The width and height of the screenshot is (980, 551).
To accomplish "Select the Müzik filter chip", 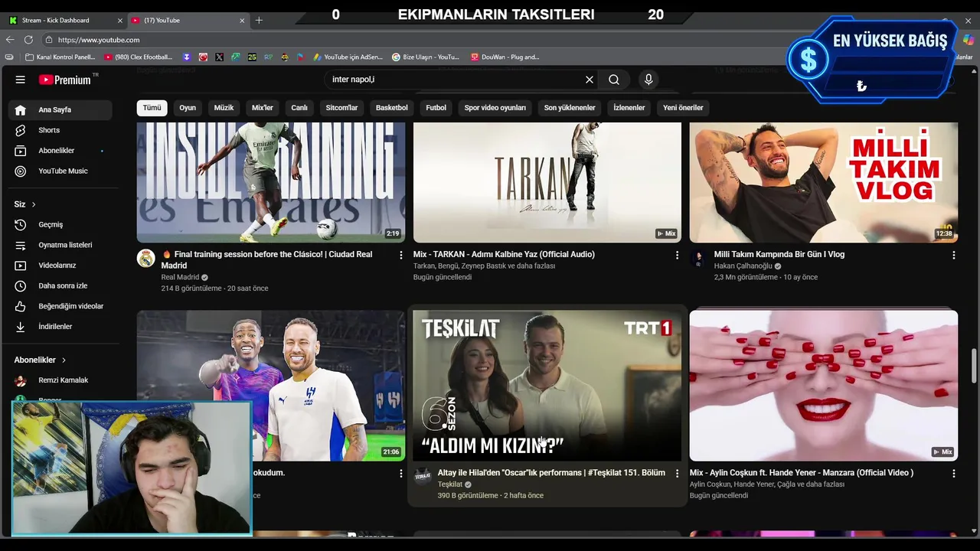I will click(x=224, y=108).
